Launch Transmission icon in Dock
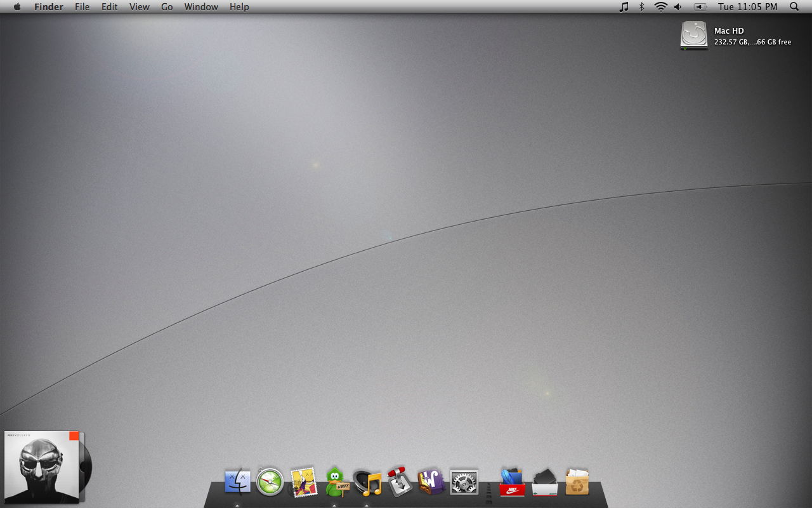The width and height of the screenshot is (812, 508). (x=400, y=481)
